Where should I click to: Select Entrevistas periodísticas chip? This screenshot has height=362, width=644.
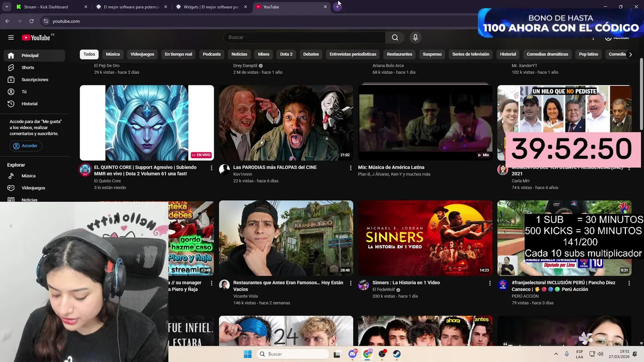pyautogui.click(x=353, y=54)
